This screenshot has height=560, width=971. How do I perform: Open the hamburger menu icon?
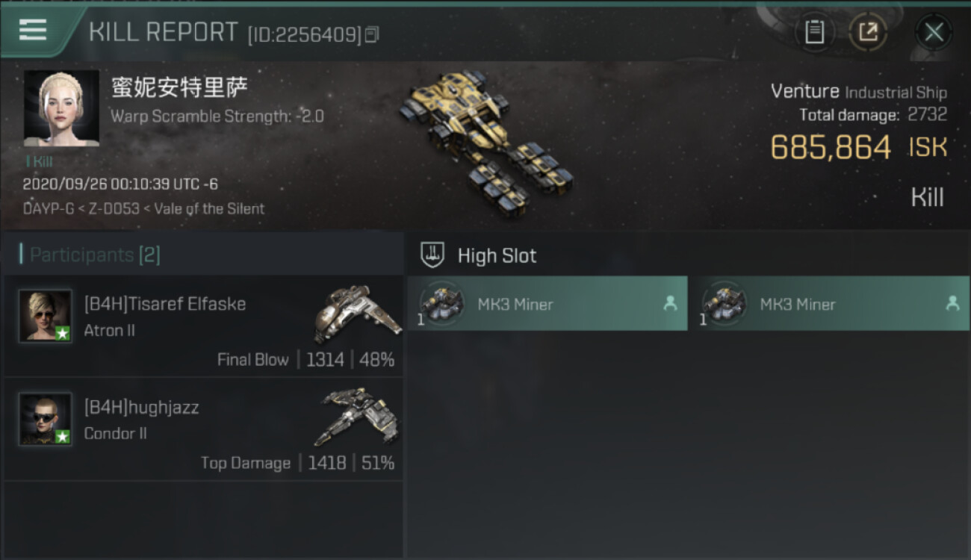tap(32, 31)
